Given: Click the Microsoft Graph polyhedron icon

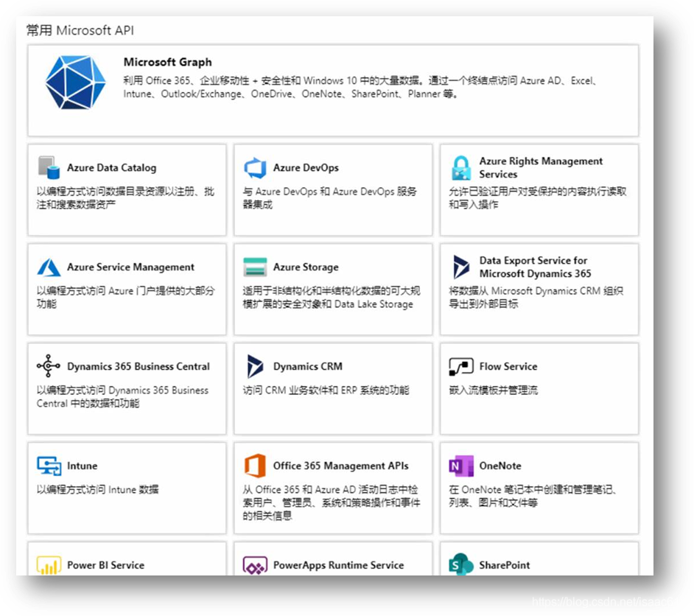Looking at the screenshot, I should 76,82.
